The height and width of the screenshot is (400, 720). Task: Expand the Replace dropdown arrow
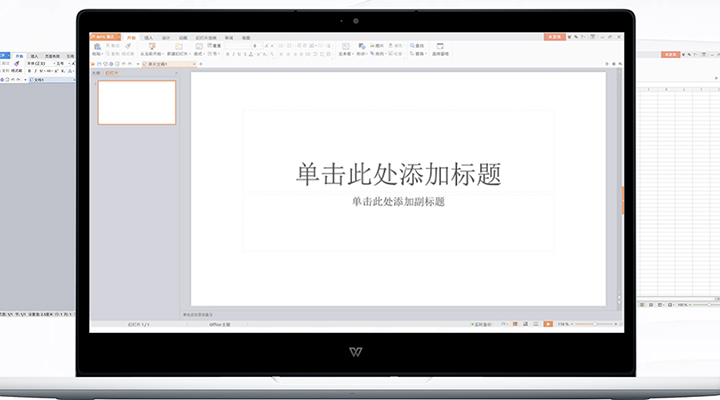(x=424, y=54)
